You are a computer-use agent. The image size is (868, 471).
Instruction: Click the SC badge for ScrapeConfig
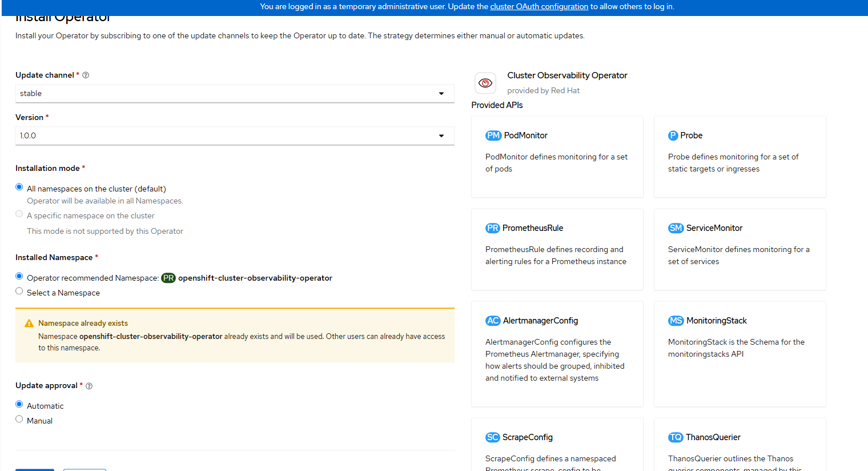coord(493,437)
